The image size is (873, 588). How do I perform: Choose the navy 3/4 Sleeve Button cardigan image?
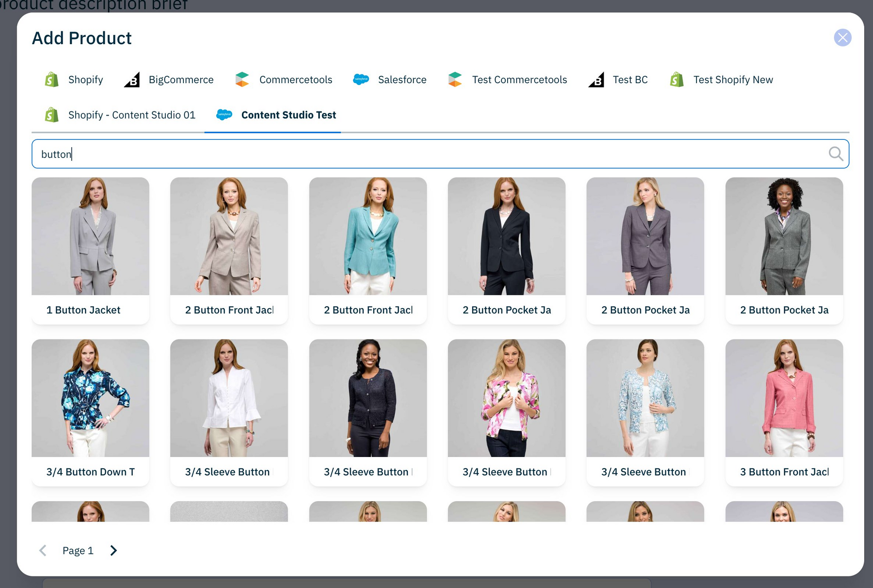tap(368, 398)
